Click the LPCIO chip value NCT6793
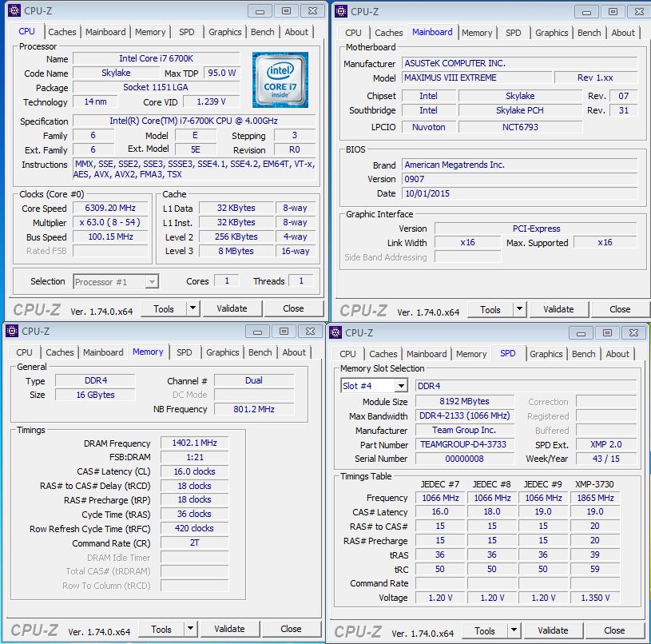The image size is (651, 644). click(520, 127)
